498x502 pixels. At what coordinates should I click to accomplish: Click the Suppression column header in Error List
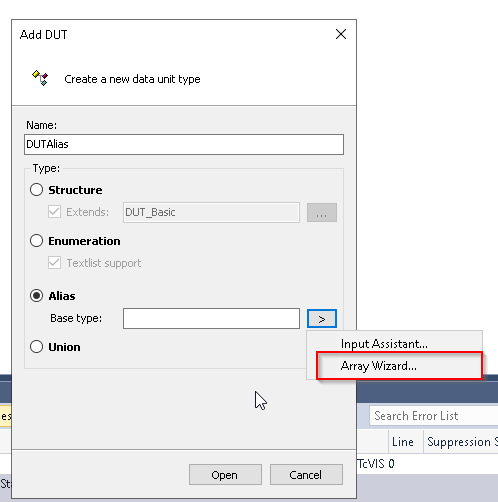[461, 442]
